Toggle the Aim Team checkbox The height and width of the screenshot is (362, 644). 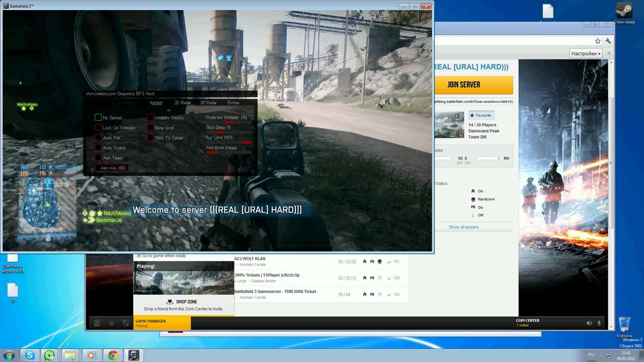(98, 158)
